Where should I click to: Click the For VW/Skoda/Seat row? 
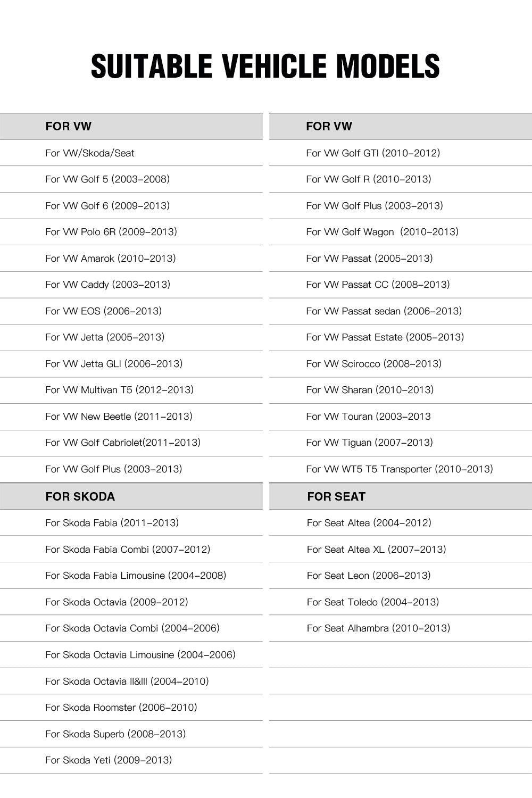[x=90, y=153]
